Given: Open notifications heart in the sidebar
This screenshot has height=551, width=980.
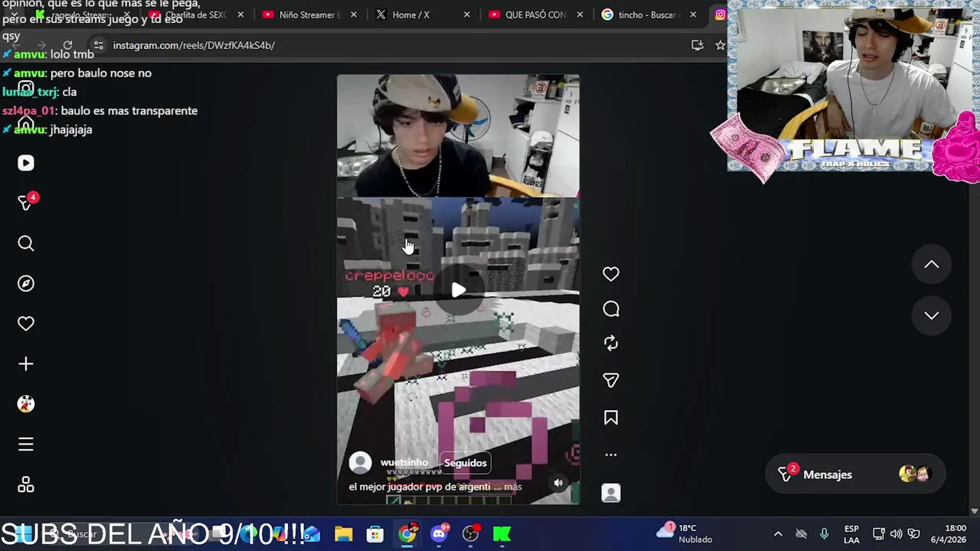Looking at the screenshot, I should (26, 324).
